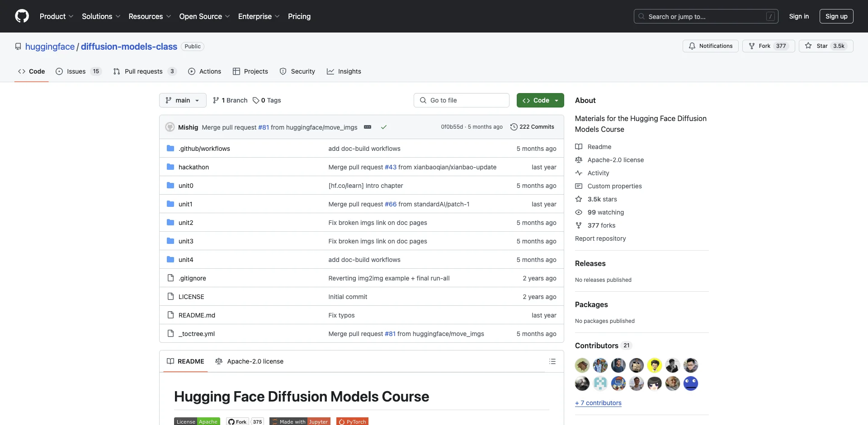Open the huggingface owner link
Screen dimensions: 868x425
pos(50,47)
